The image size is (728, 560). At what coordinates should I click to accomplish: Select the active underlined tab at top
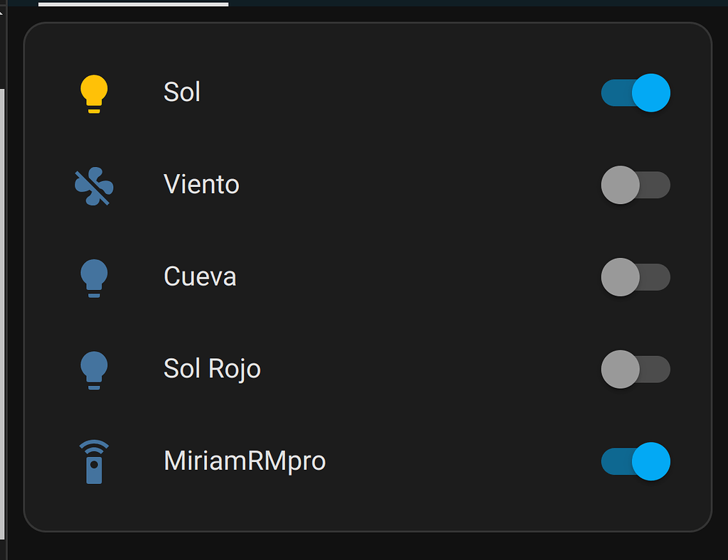(x=135, y=4)
